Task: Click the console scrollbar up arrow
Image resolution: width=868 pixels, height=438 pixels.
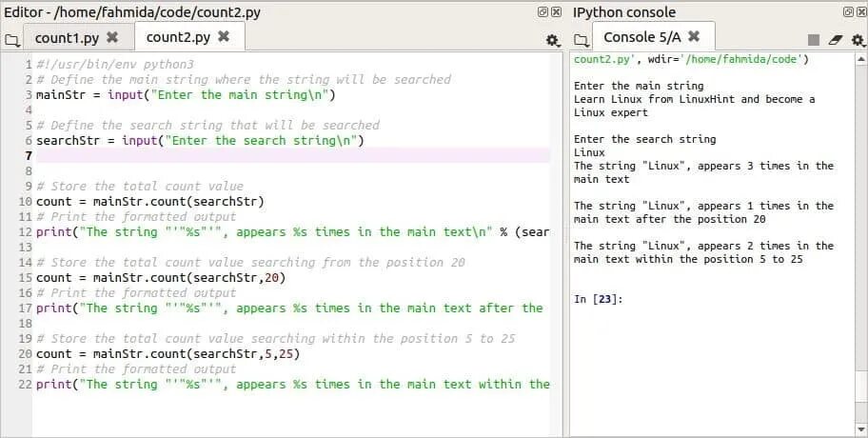Action: (x=860, y=59)
